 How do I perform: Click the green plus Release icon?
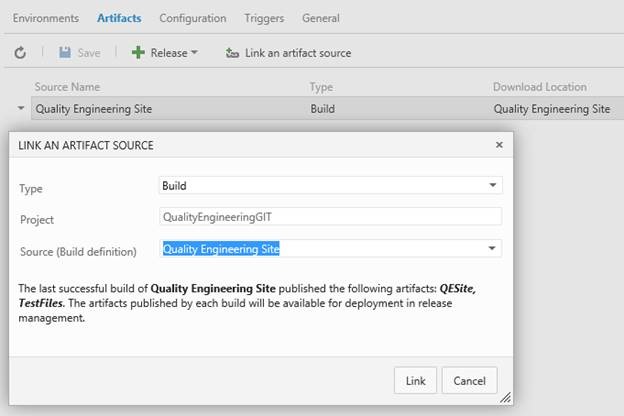(138, 52)
